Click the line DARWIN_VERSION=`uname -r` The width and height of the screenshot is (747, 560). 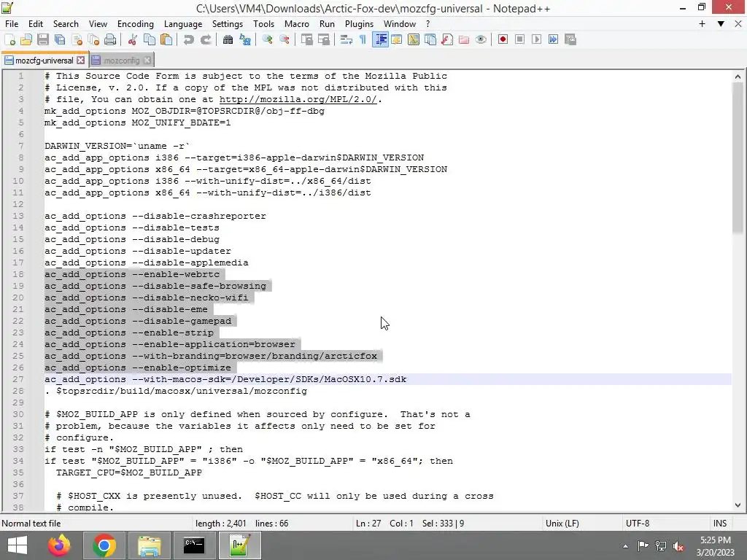click(117, 146)
